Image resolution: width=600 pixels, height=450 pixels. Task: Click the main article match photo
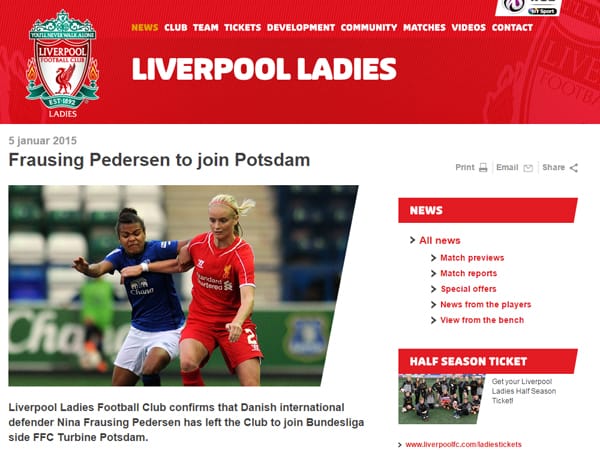tap(183, 285)
